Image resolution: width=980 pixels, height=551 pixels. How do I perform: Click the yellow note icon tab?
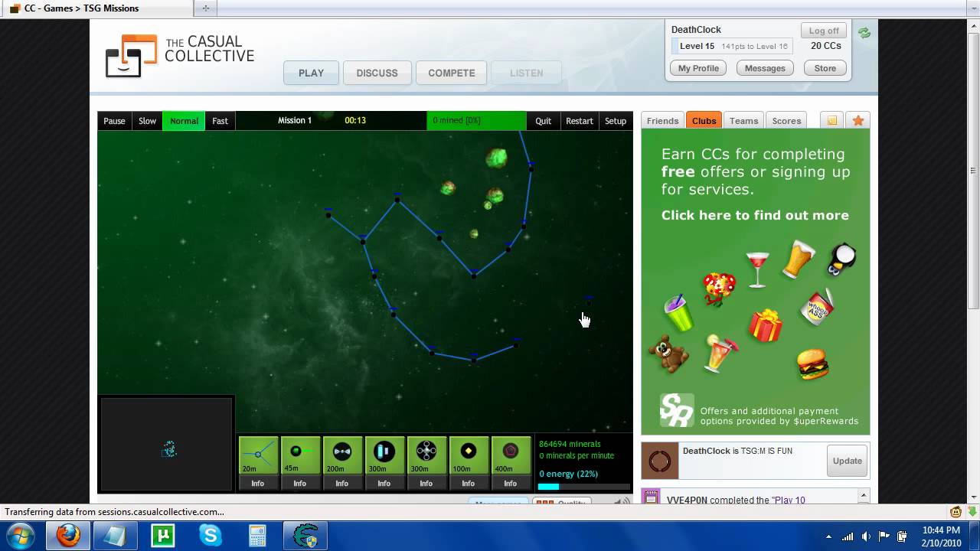832,121
